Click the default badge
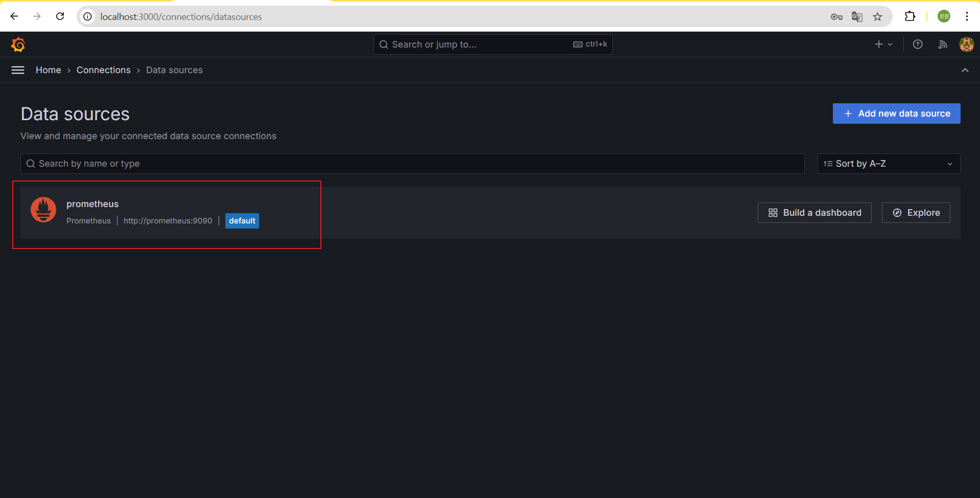Screen dimensions: 980x498 242,221
